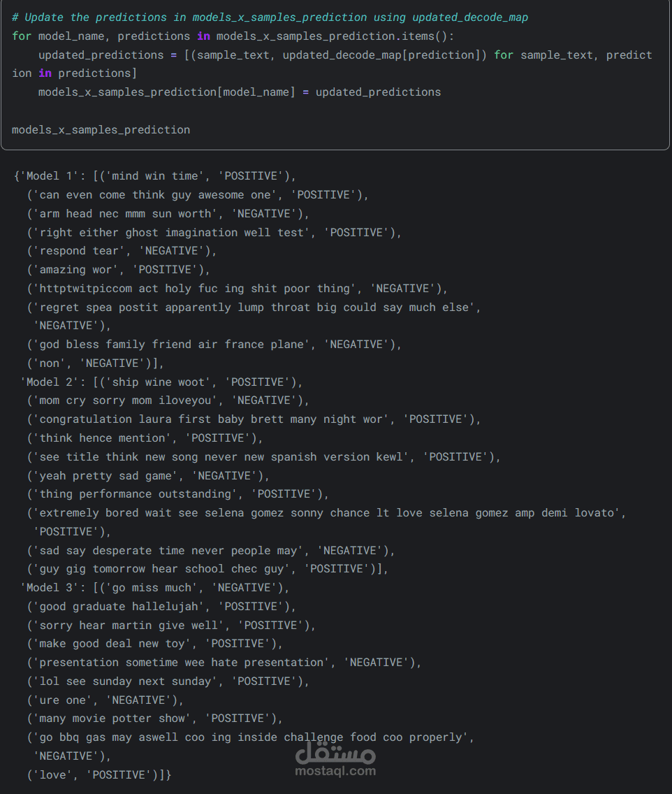The height and width of the screenshot is (794, 672).
Task: Click the final 'models_x_samples_prediction' code line
Action: [101, 129]
